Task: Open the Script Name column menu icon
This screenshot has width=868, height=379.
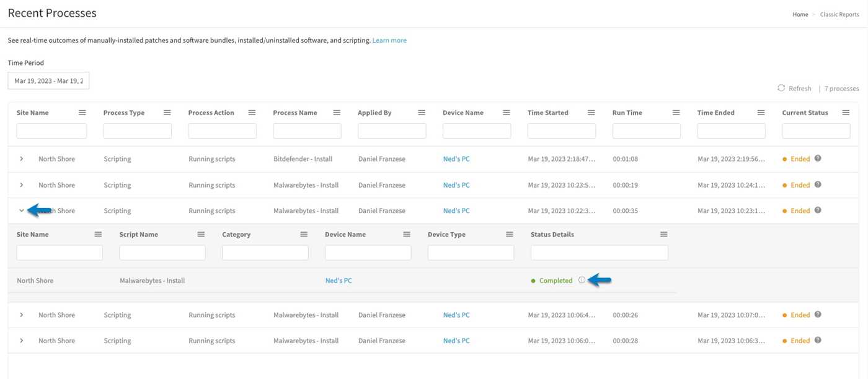Action: (x=201, y=234)
